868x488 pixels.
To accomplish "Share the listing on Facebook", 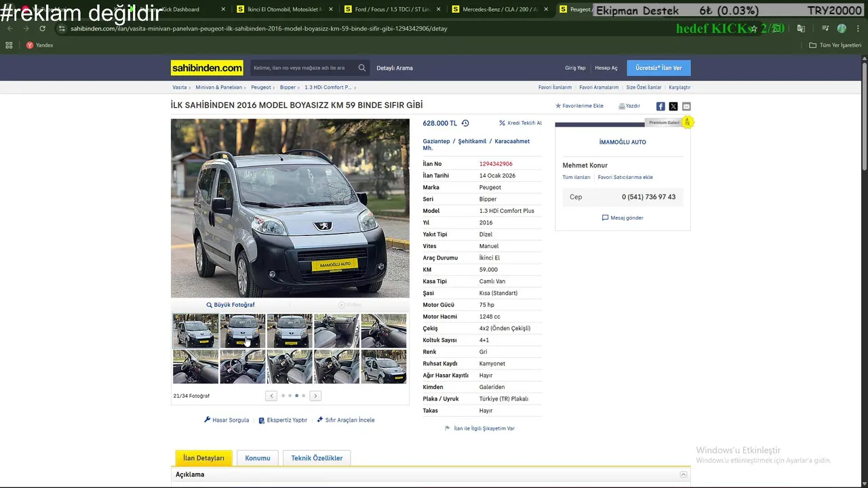I will pyautogui.click(x=660, y=106).
